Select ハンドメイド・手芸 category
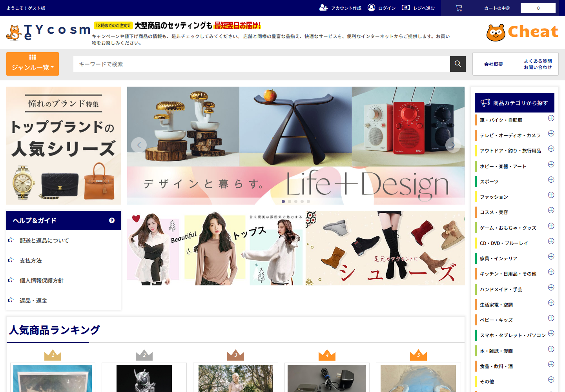 pyautogui.click(x=501, y=289)
